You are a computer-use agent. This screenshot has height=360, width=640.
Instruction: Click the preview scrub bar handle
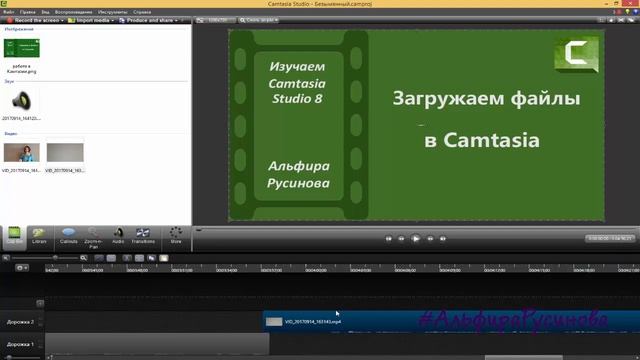(x=199, y=230)
